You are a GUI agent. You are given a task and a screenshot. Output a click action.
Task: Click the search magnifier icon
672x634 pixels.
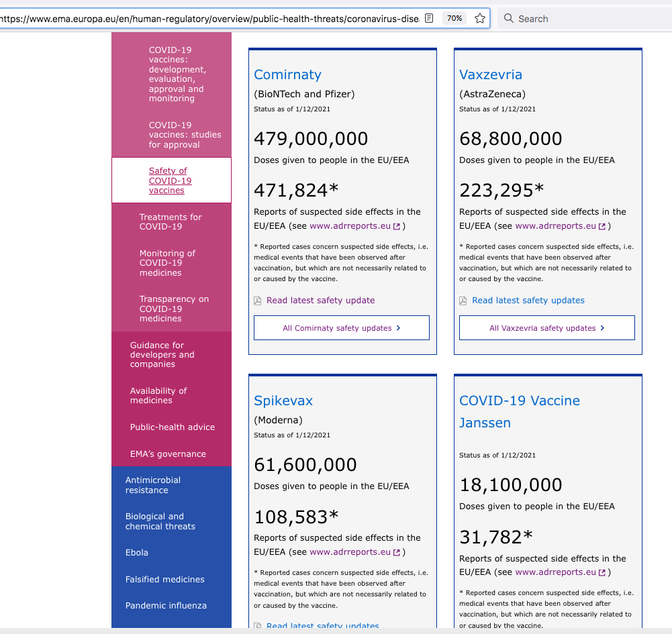tap(508, 18)
